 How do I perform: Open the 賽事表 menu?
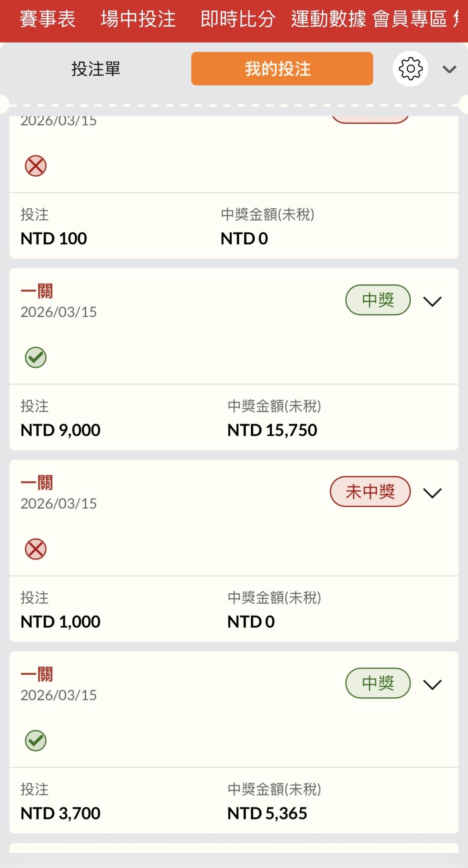click(48, 19)
